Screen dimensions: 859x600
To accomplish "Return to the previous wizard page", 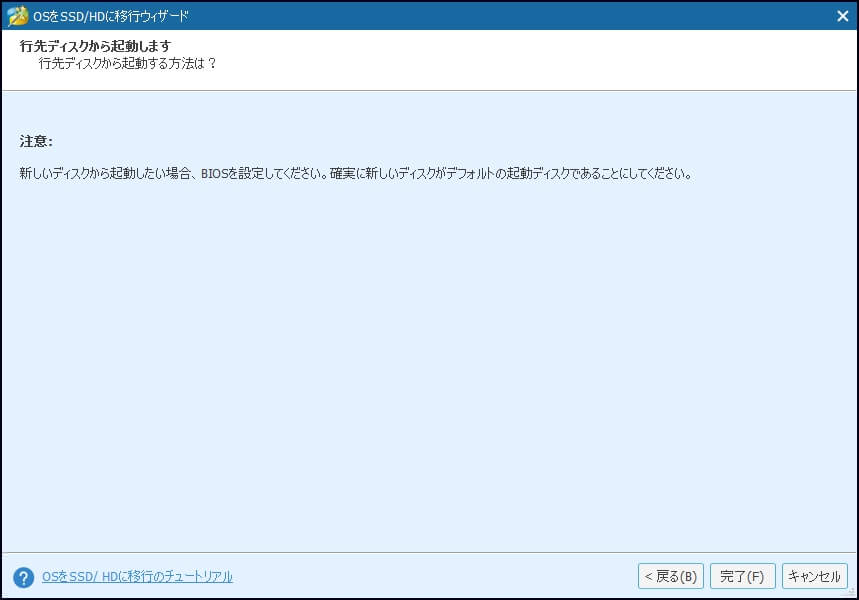I will (x=670, y=576).
